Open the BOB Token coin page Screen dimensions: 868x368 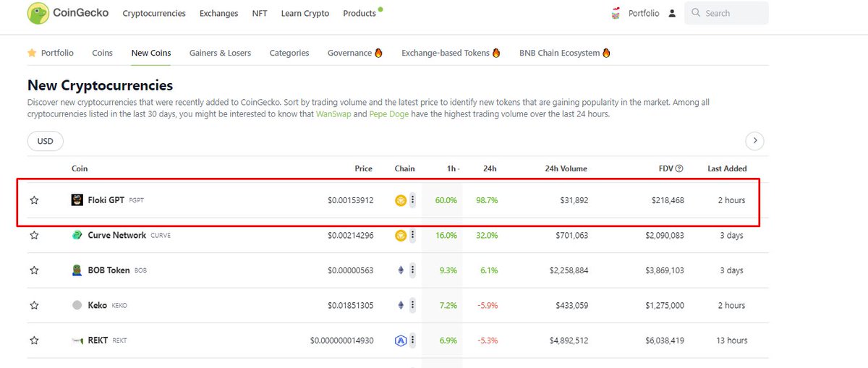(109, 270)
